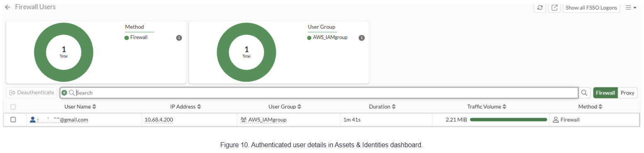This screenshot has width=644, height=153.
Task: Switch to Proxy view toggle
Action: tap(627, 93)
